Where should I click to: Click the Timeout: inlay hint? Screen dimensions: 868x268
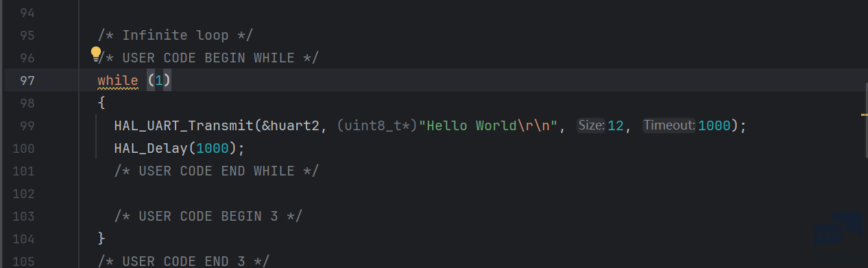tap(670, 126)
